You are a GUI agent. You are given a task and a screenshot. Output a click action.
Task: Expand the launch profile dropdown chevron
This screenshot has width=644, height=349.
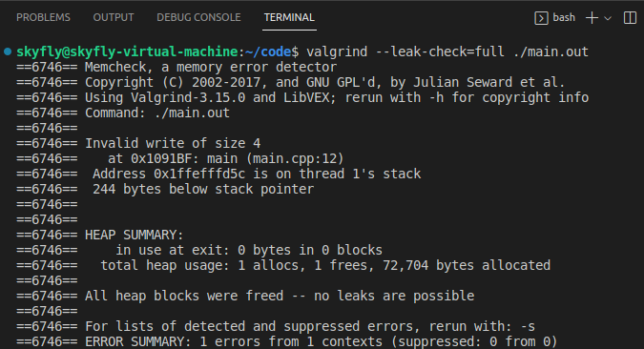point(608,18)
